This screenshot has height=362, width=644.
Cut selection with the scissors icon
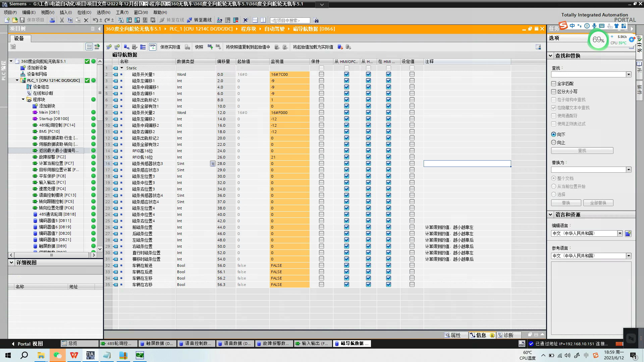pos(62,20)
